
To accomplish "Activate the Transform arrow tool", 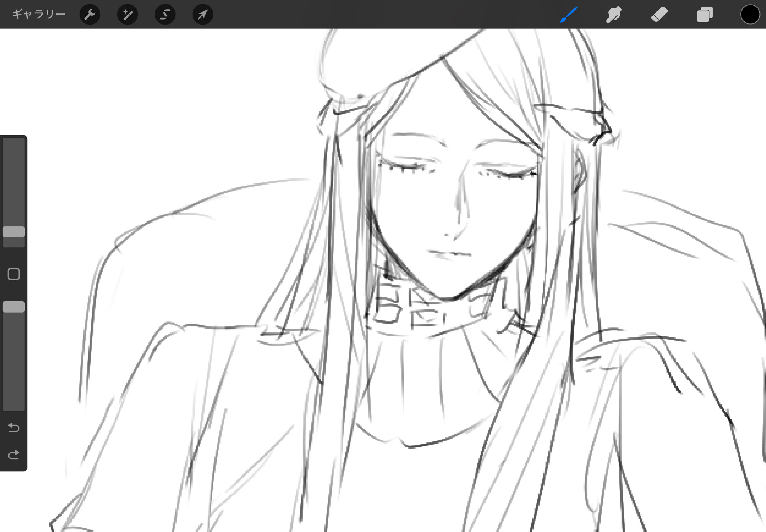I will pyautogui.click(x=203, y=15).
